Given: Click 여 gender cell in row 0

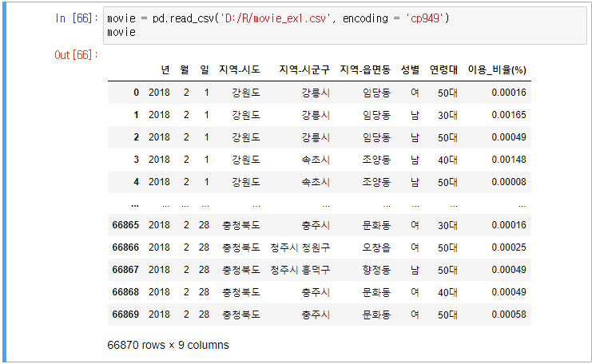Looking at the screenshot, I should [415, 93].
